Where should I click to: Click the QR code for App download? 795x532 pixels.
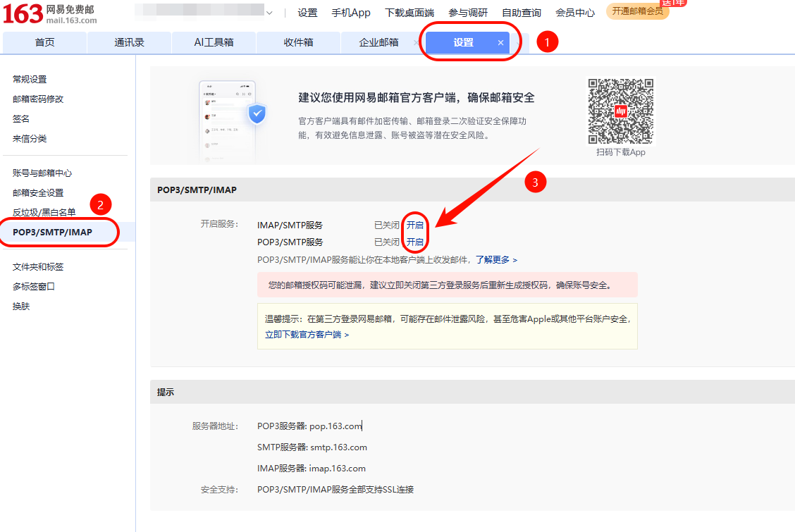pos(621,111)
